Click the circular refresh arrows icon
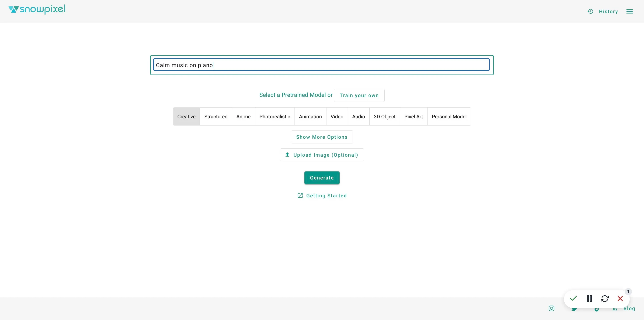Image resolution: width=644 pixels, height=320 pixels. 604,299
